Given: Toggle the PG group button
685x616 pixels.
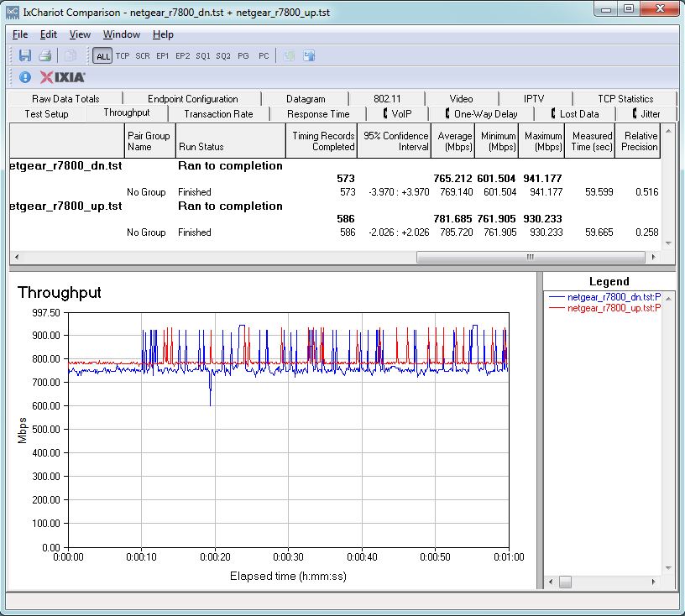Looking at the screenshot, I should 243,56.
